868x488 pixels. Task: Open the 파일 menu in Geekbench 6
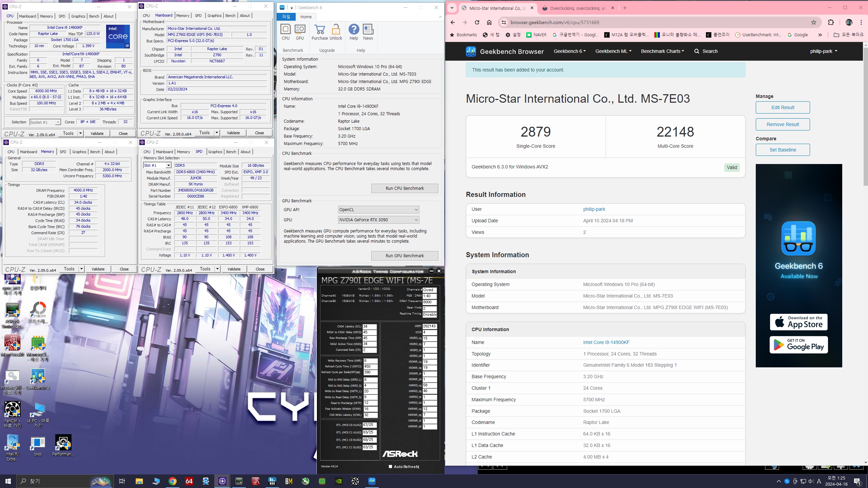[286, 17]
